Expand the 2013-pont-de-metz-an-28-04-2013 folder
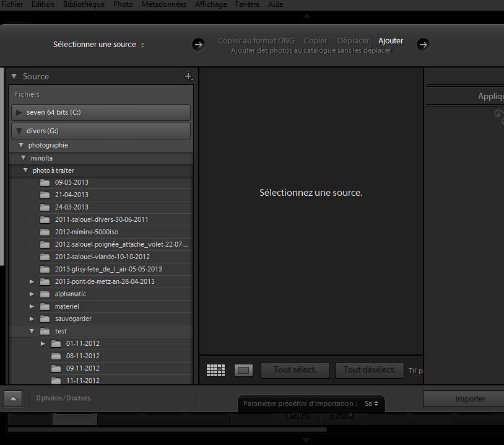504x445 pixels. 32,281
